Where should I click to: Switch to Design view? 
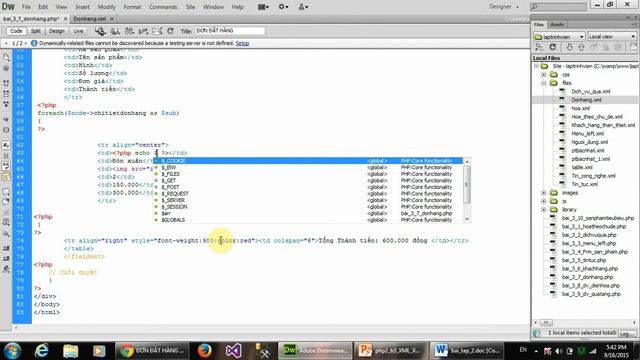point(57,31)
